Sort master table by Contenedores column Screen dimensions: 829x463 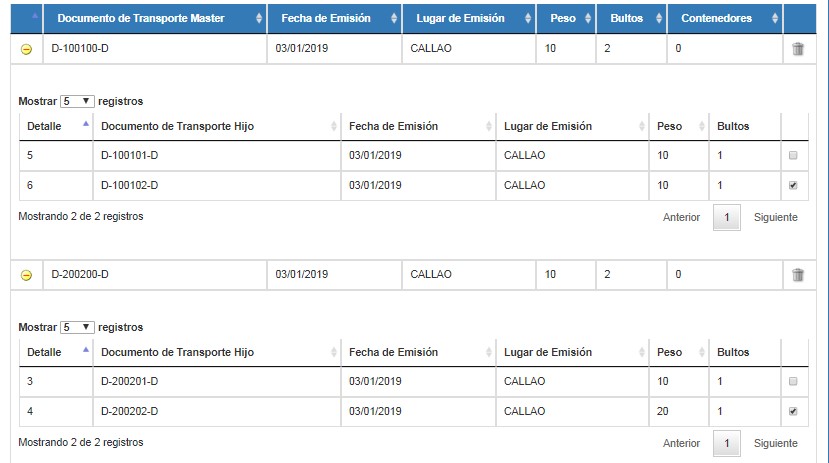click(725, 18)
